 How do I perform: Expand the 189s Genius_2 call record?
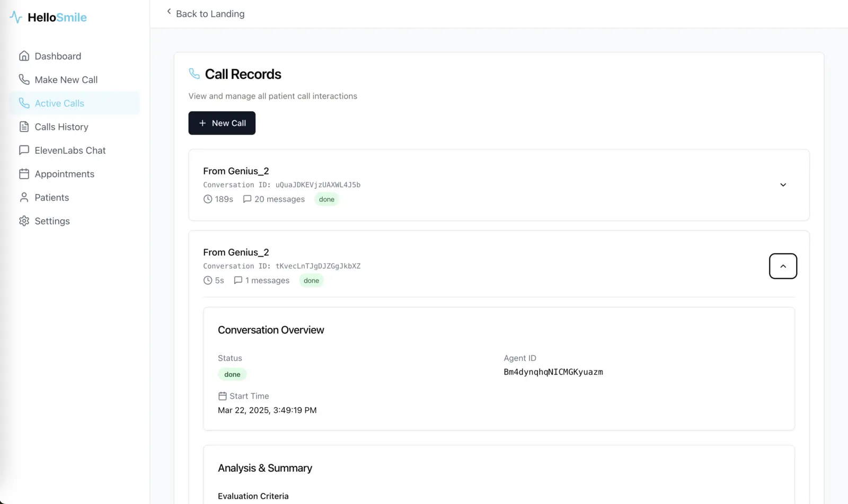(783, 185)
